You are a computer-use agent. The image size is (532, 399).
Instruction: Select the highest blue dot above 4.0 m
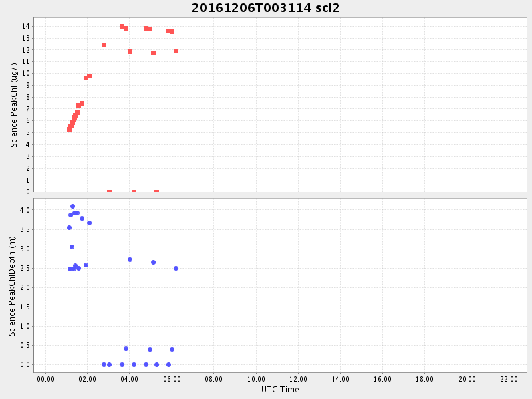(72, 206)
